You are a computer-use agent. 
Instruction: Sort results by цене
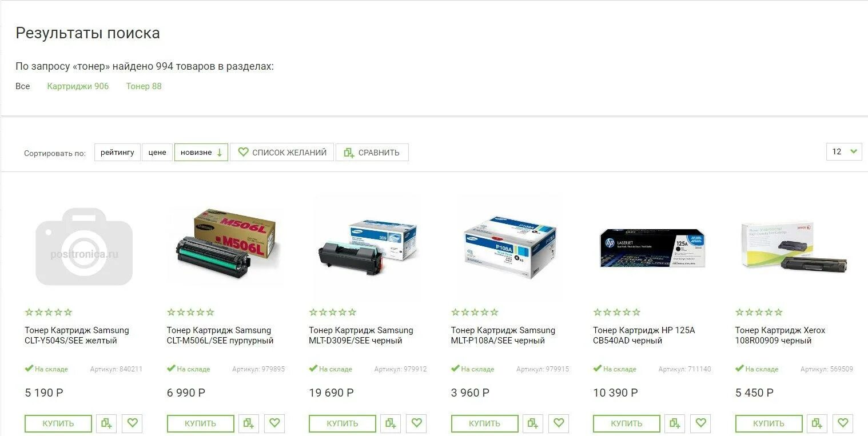(157, 153)
